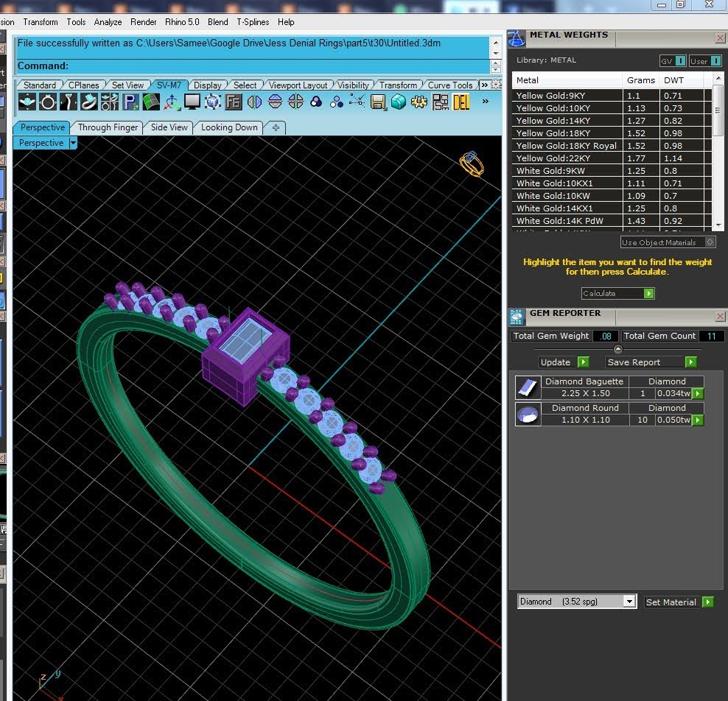Enable Use Object Materials option
The width and height of the screenshot is (728, 701).
pyautogui.click(x=668, y=242)
